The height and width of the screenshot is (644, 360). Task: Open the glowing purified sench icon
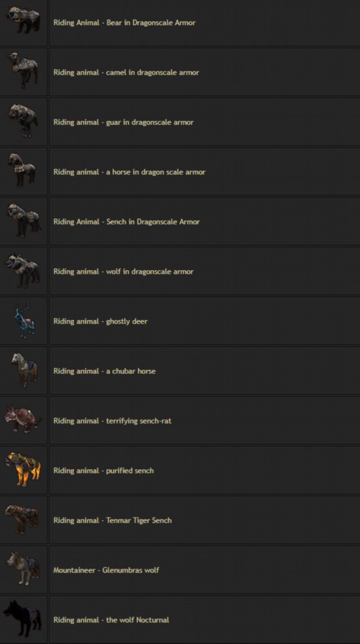tap(24, 469)
